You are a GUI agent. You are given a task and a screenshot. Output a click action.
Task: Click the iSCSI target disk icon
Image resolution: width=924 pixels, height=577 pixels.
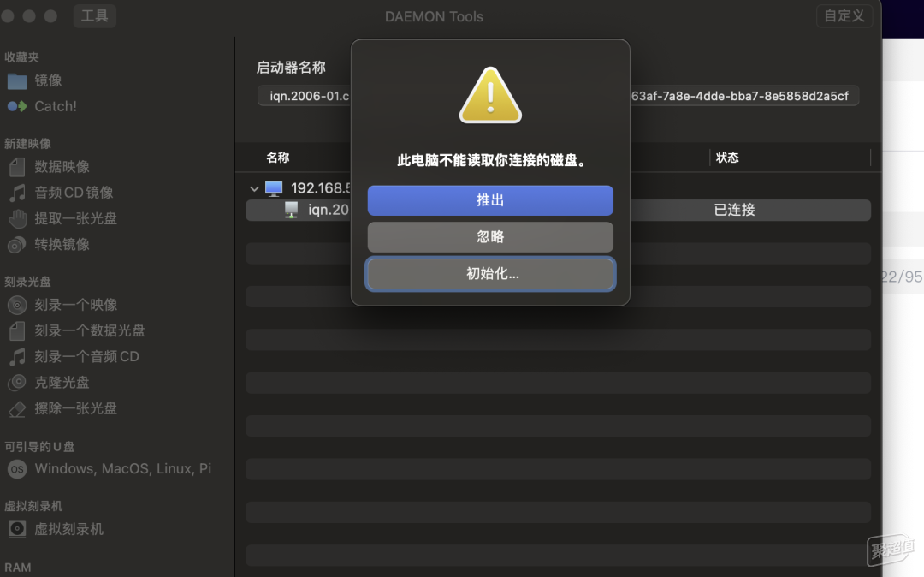291,210
